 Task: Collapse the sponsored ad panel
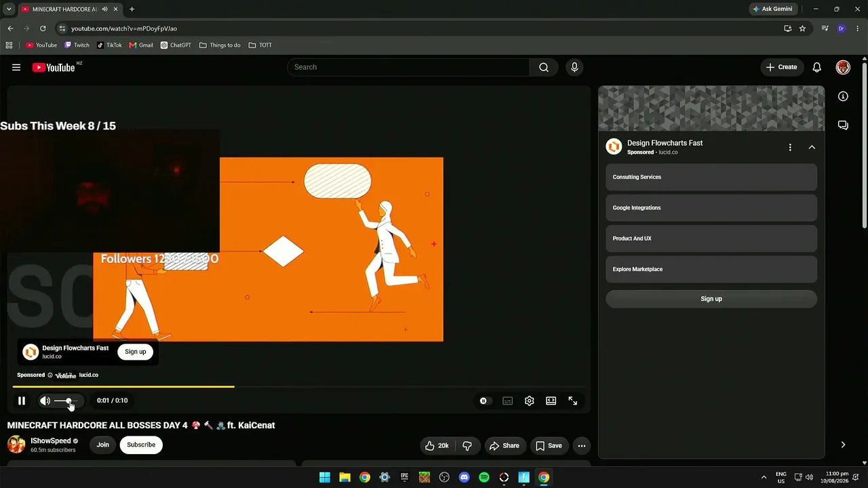[x=812, y=147]
